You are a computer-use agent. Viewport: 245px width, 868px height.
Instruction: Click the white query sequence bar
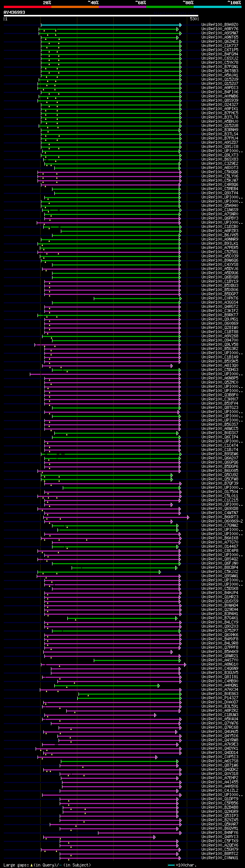(x=101, y=16)
